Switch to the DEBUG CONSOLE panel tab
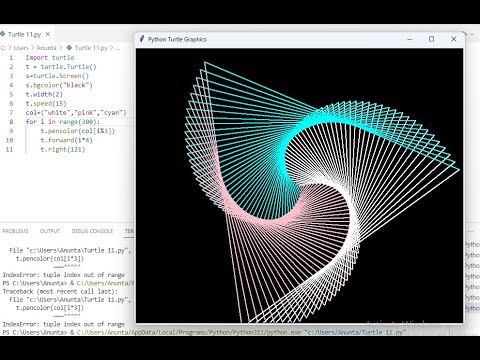The width and height of the screenshot is (480, 360). tap(92, 231)
